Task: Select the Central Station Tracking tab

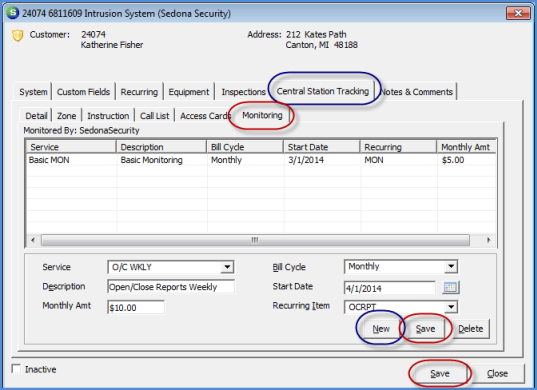Action: [323, 91]
